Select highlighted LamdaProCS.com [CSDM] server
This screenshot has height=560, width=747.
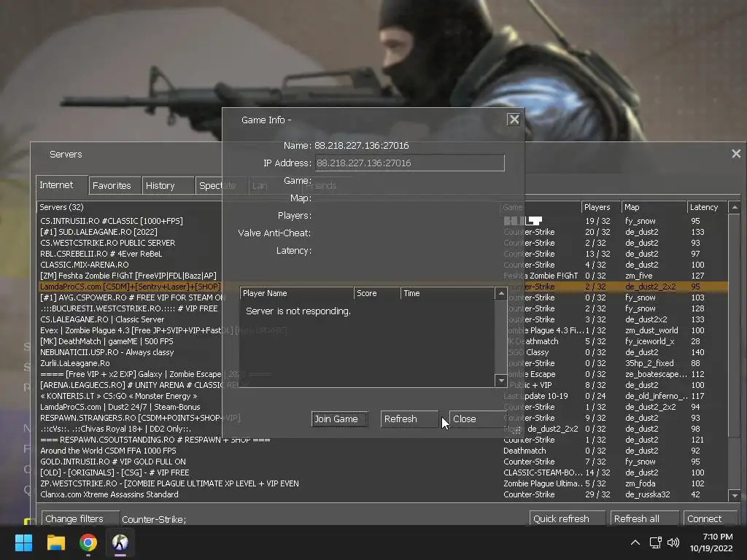(382, 287)
